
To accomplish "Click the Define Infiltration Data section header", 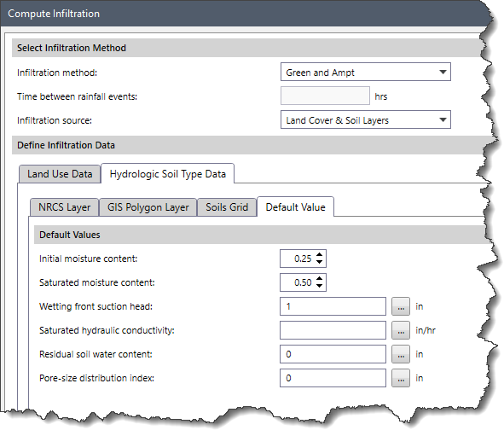I will click(x=249, y=145).
